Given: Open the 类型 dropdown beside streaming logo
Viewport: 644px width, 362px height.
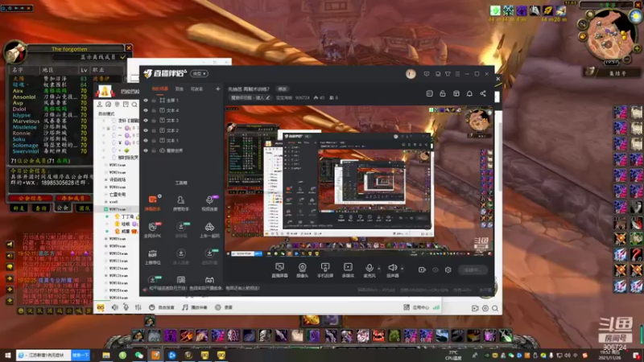Looking at the screenshot, I should click(200, 74).
